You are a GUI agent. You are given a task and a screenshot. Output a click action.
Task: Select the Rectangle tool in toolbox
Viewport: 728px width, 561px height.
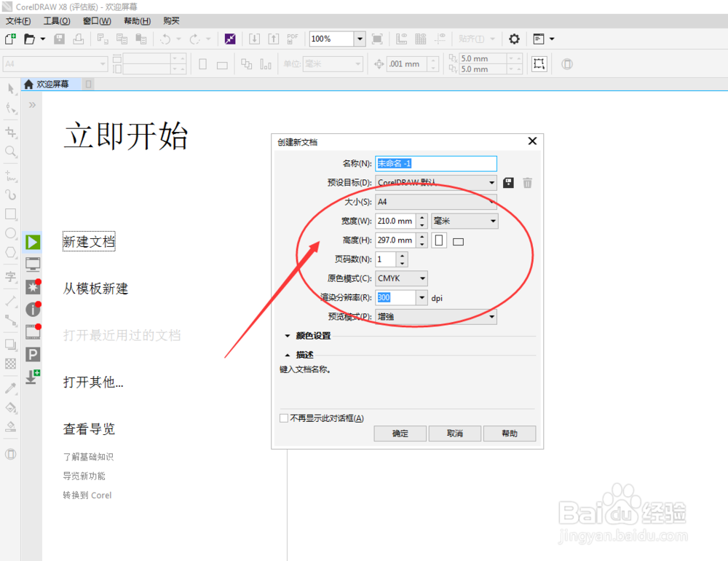pos(11,214)
